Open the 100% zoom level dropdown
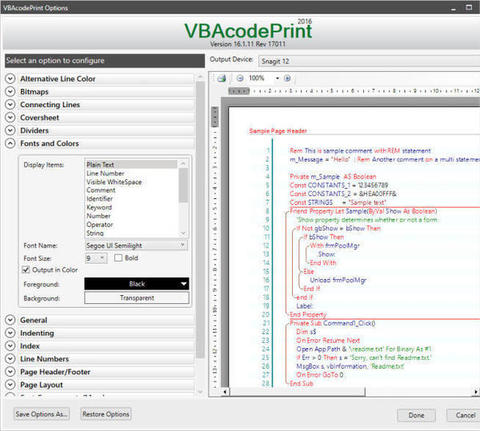 [x=277, y=78]
